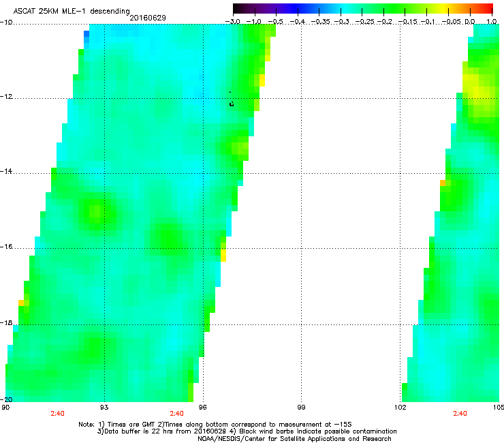Click the '105' longitude axis label
This screenshot has height=443, width=504.
(x=499, y=408)
